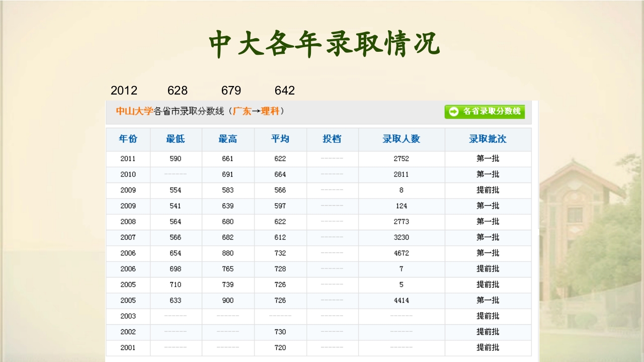Click the 提前批 cell for 2009

pyautogui.click(x=488, y=190)
